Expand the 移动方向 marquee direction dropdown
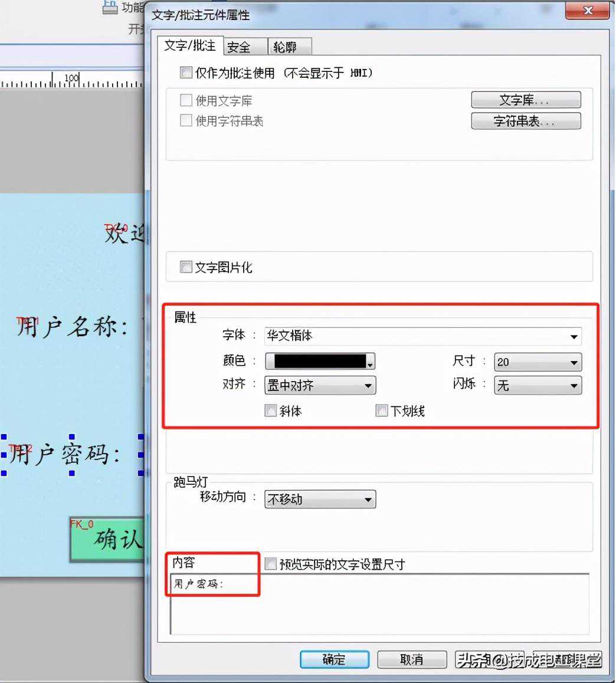 click(x=320, y=500)
